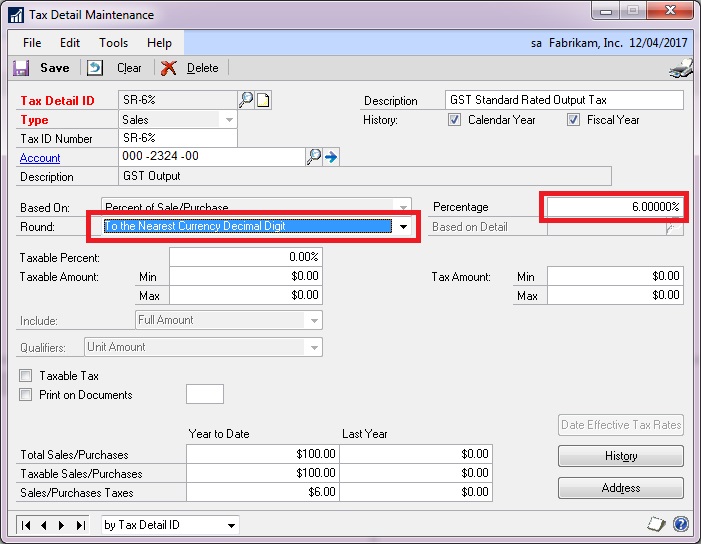Click the Address button
This screenshot has width=701, height=544.
point(621,488)
